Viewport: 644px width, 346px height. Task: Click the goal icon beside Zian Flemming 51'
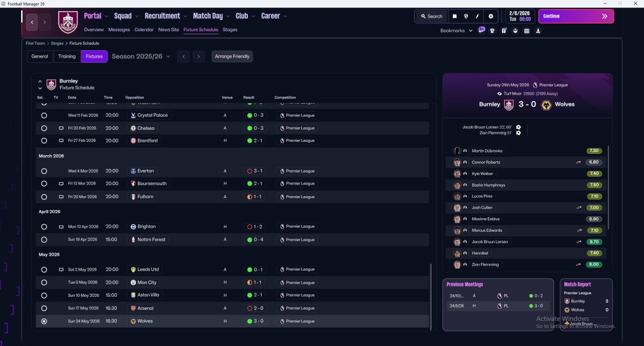[x=518, y=133]
